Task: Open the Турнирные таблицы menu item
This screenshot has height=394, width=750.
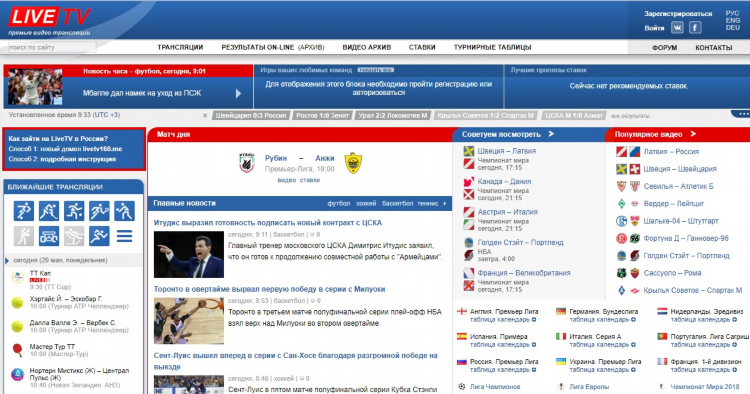Action: [x=493, y=47]
